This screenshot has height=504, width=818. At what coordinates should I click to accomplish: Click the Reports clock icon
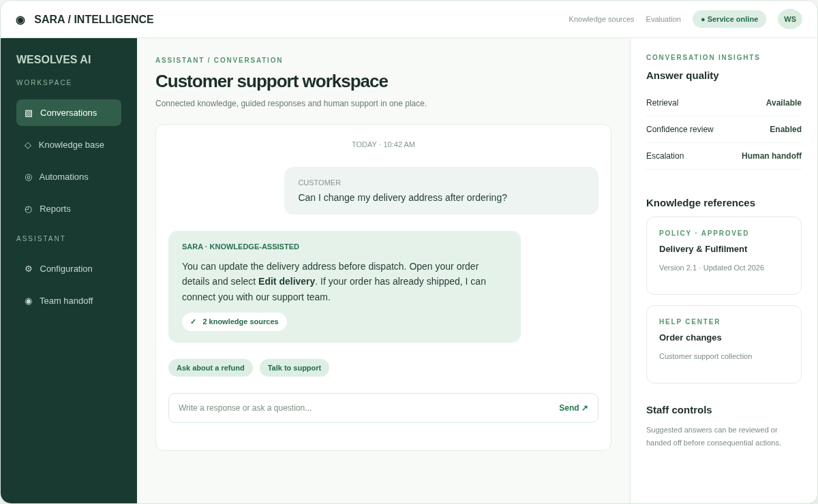[x=29, y=209]
